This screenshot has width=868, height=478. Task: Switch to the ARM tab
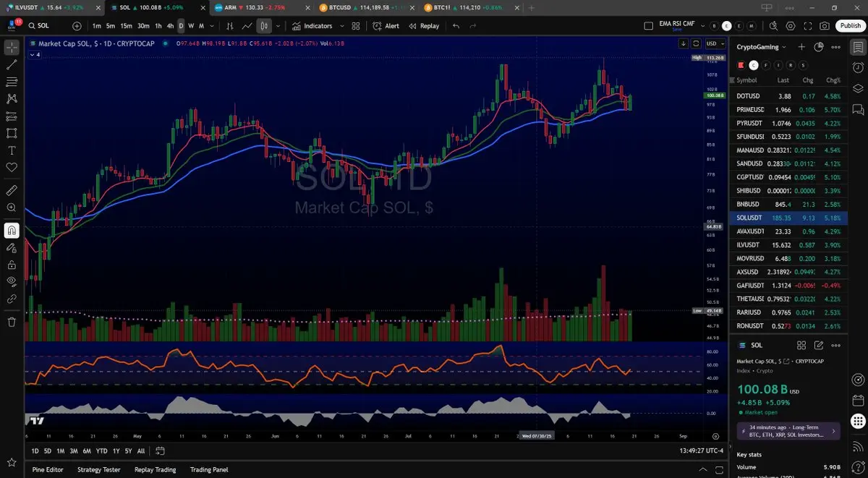[261, 7]
